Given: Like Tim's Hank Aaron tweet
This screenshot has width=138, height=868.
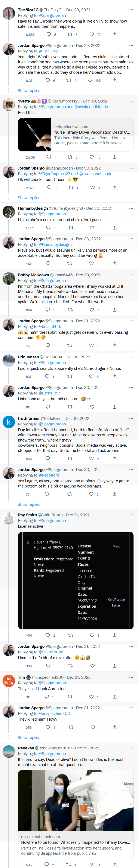Looking at the screenshot, I should 91,697.
